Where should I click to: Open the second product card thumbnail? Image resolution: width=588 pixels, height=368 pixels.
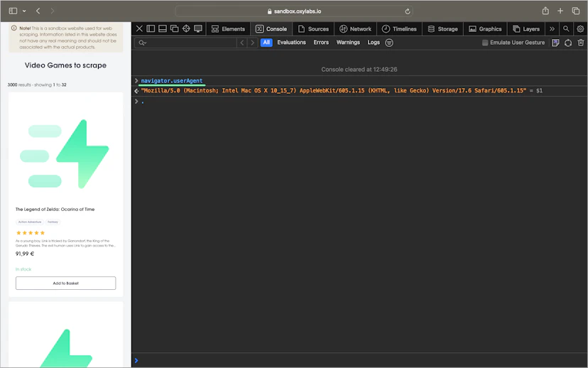point(65,347)
